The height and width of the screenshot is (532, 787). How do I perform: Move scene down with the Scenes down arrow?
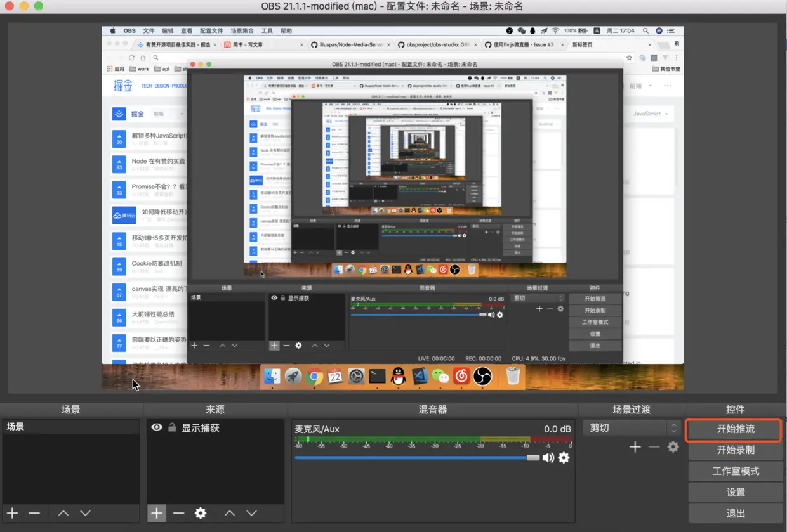click(x=86, y=513)
